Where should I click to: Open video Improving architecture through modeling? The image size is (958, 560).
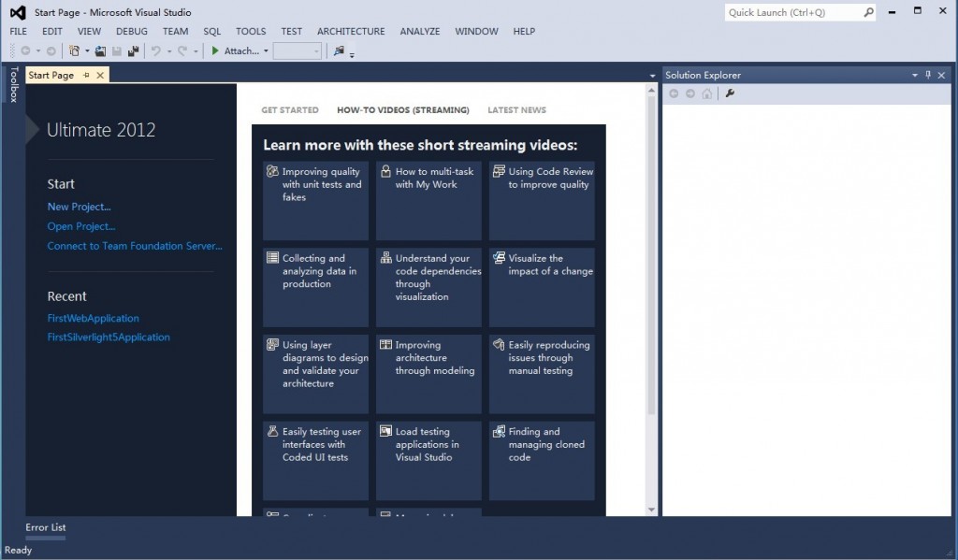click(428, 374)
